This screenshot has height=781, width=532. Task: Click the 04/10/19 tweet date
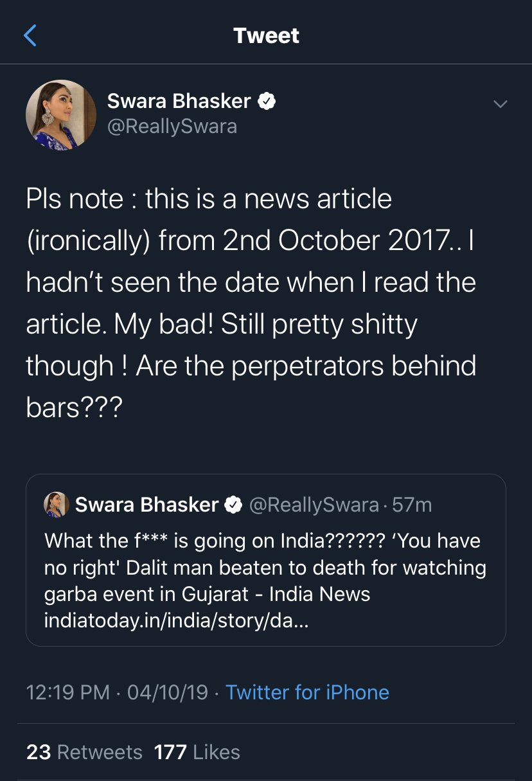(x=168, y=692)
